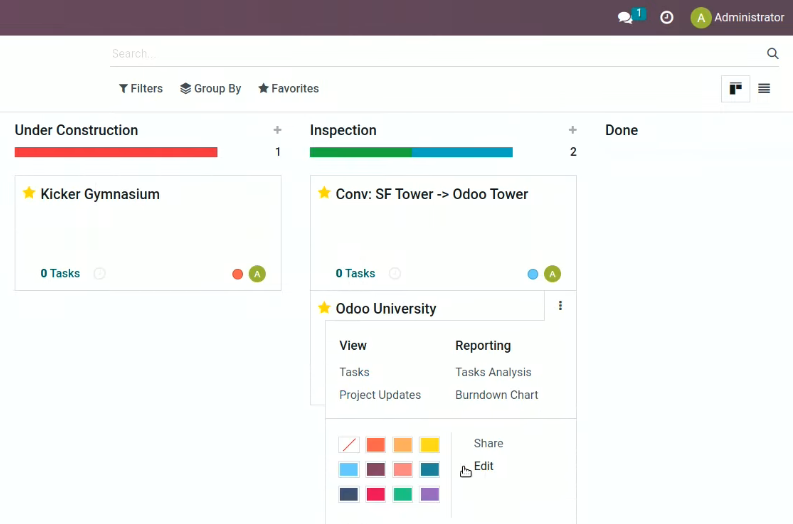
Task: Open 0 Tasks link on Conv: SF Tower
Action: (356, 274)
